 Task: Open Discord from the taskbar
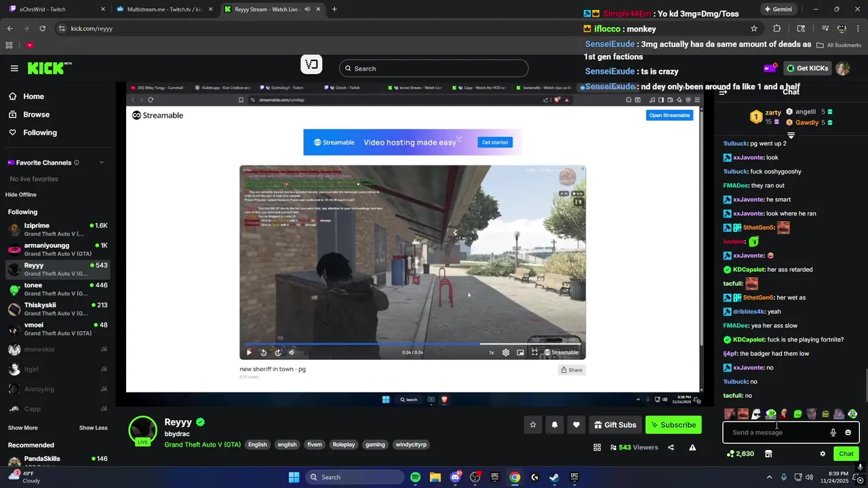pyautogui.click(x=455, y=477)
